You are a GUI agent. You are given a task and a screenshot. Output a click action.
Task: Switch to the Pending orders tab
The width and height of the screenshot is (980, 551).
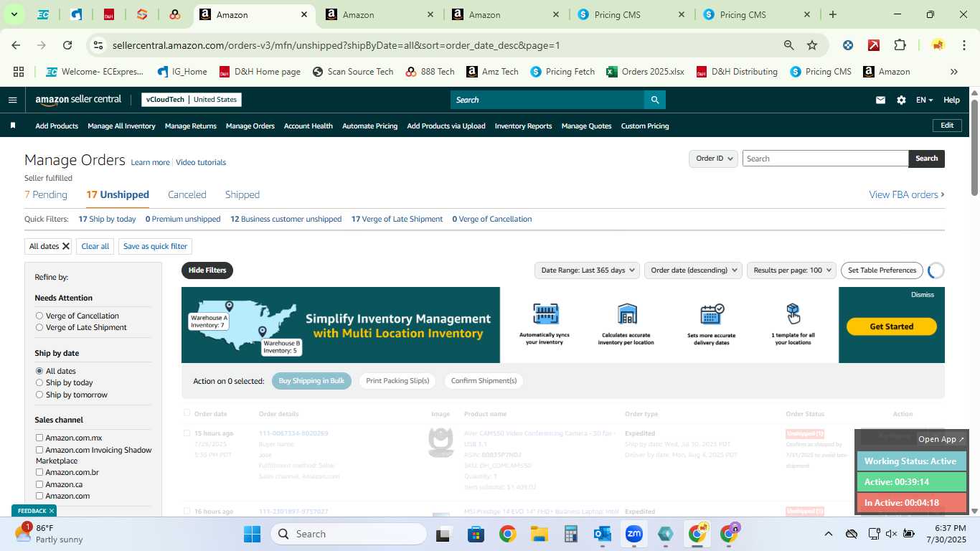(46, 194)
